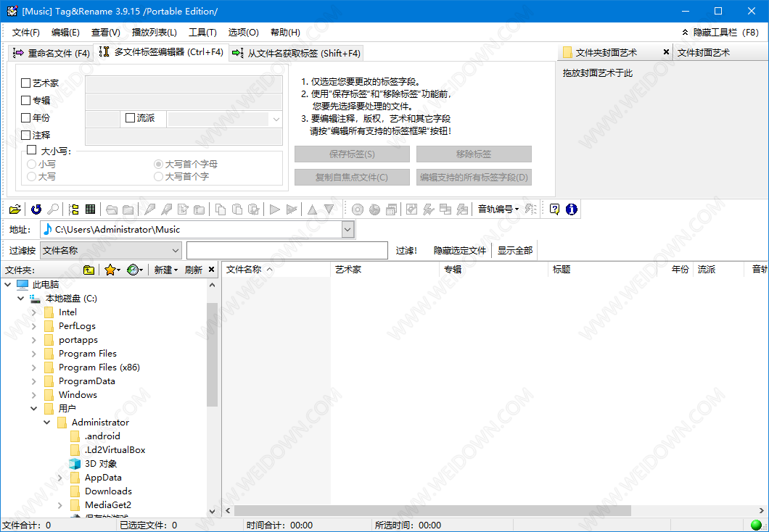Close the folder panel with X icon
Screen dimensions: 769x532
(x=212, y=270)
